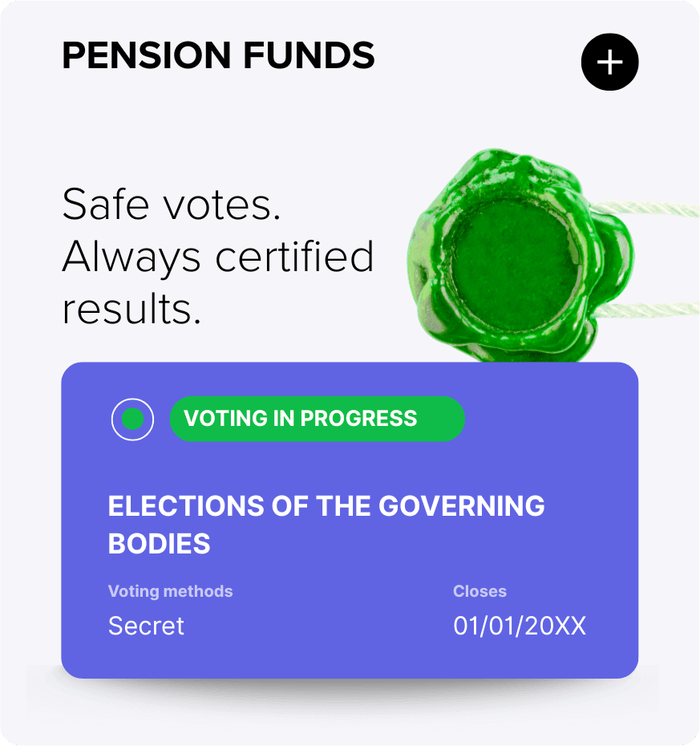Click the 01/01/20XX closing date

point(520,626)
